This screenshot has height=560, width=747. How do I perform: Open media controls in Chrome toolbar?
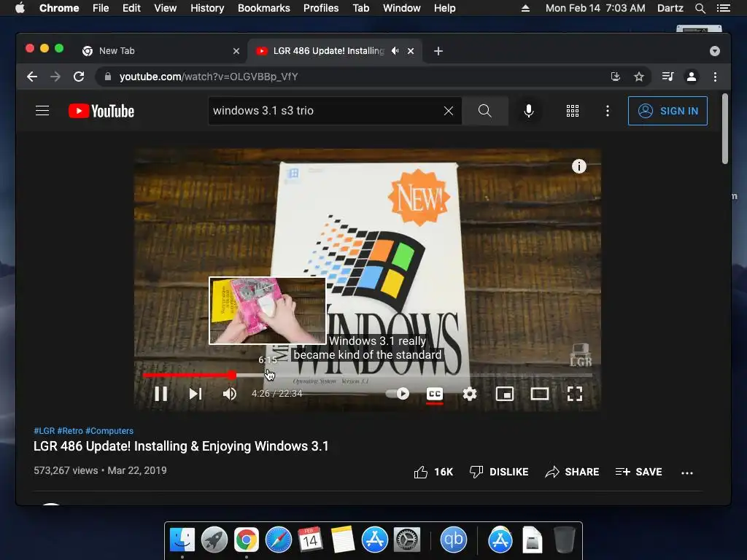click(667, 77)
